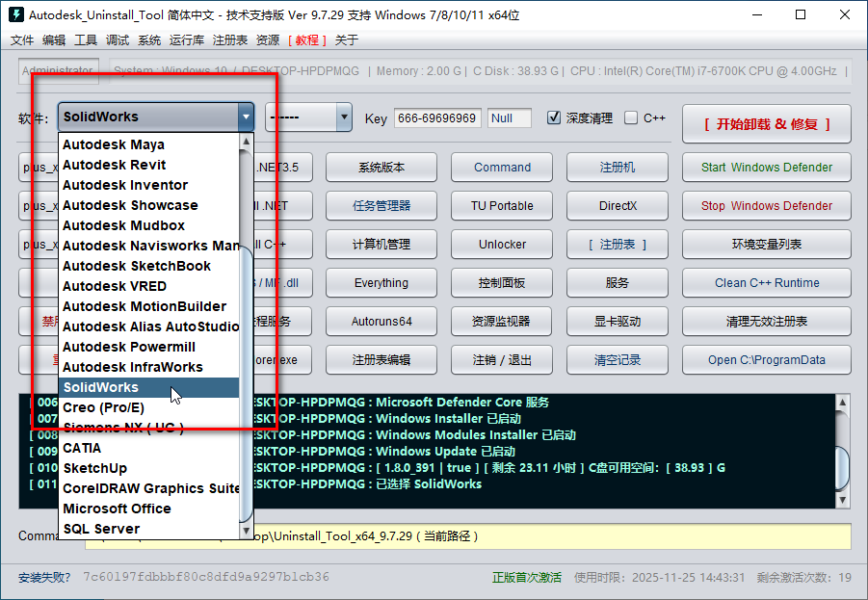This screenshot has width=868, height=600.
Task: Click the 安装失败? link
Action: click(x=44, y=577)
